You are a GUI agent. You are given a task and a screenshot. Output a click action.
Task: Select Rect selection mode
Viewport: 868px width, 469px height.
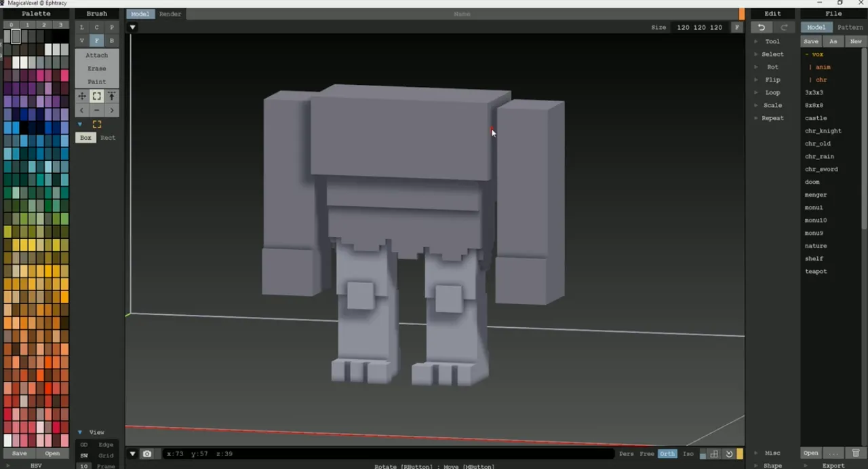click(x=108, y=138)
